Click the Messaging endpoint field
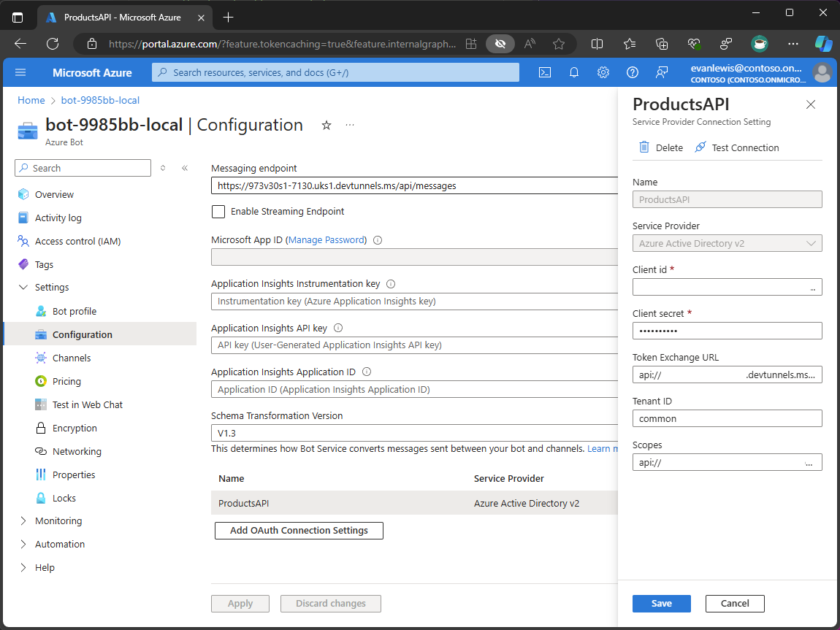This screenshot has height=630, width=840. click(x=415, y=185)
